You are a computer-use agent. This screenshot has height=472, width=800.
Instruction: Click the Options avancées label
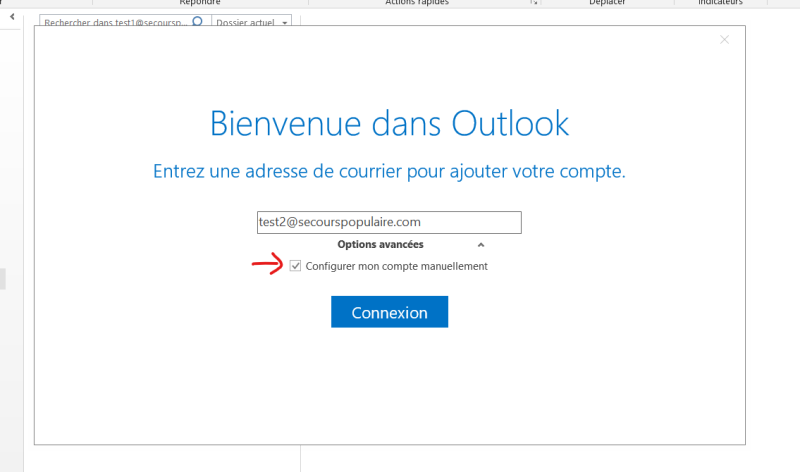(380, 244)
